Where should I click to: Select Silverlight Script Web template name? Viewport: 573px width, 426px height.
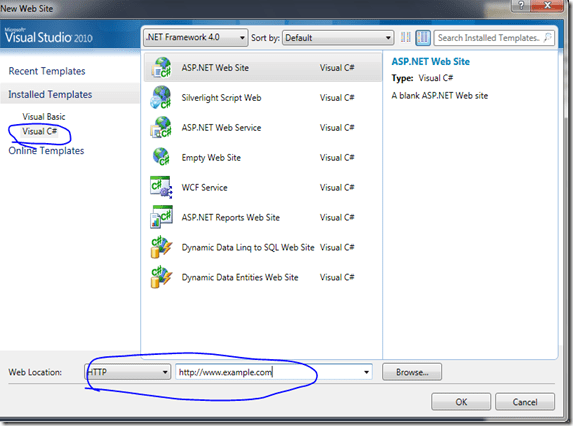pyautogui.click(x=221, y=98)
